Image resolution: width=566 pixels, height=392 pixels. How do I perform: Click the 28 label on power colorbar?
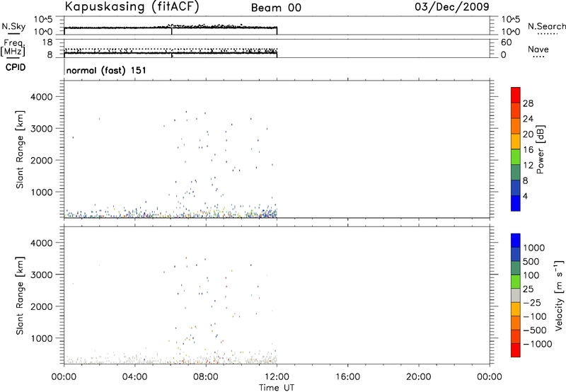528,103
